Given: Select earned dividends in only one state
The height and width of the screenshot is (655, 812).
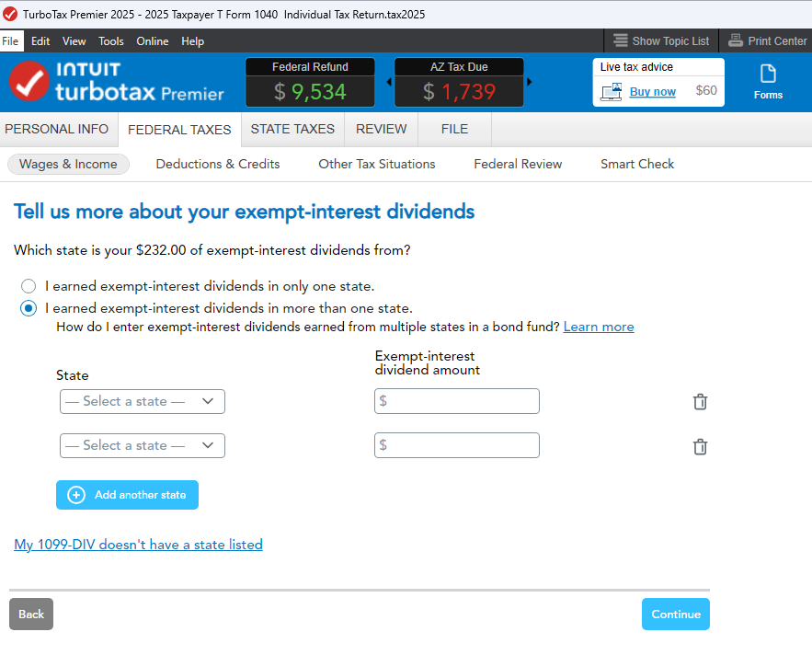Looking at the screenshot, I should coord(29,286).
